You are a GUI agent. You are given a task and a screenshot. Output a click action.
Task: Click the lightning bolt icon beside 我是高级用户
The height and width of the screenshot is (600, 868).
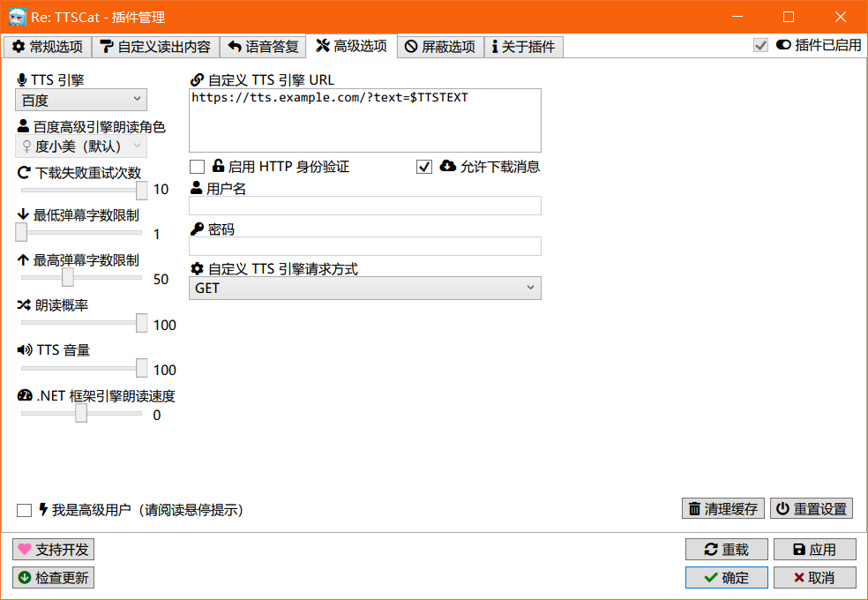pyautogui.click(x=43, y=509)
